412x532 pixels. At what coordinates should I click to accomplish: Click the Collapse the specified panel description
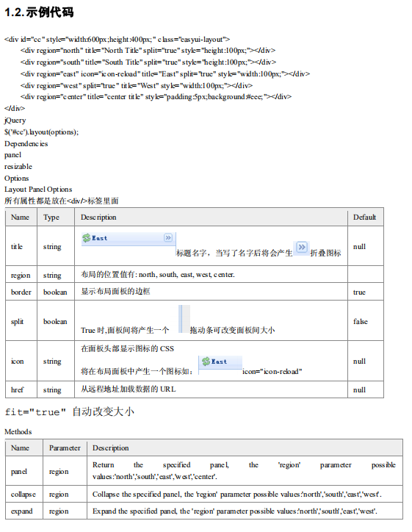click(237, 495)
